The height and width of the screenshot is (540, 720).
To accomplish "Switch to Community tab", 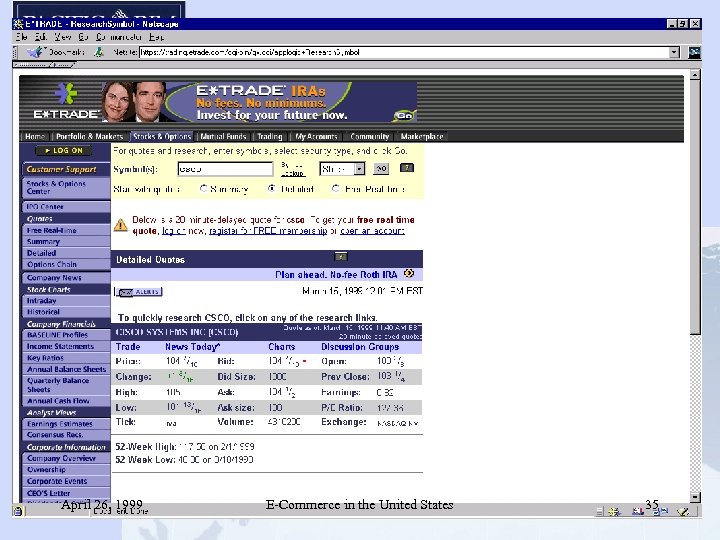I will click(x=370, y=136).
